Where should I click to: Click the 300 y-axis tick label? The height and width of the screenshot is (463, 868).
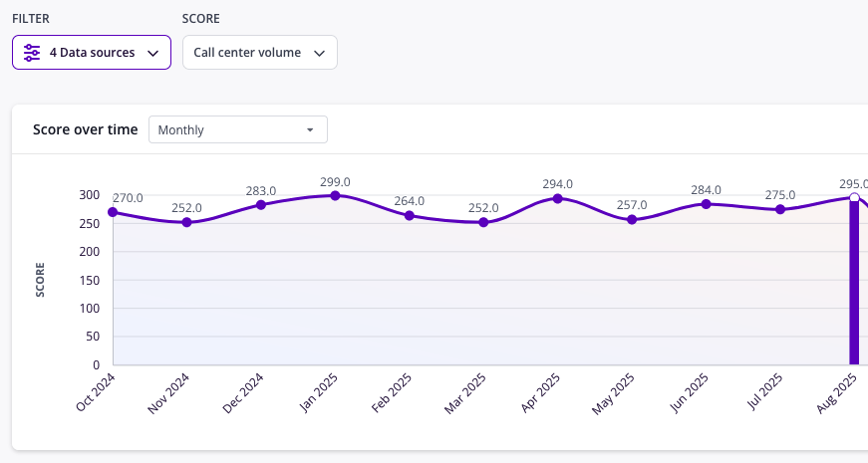(90, 195)
